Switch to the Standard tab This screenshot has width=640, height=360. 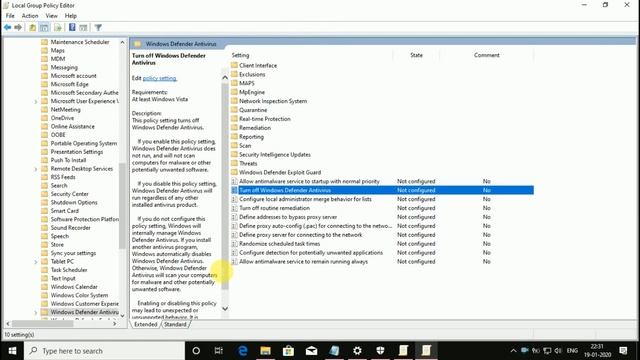coord(175,324)
